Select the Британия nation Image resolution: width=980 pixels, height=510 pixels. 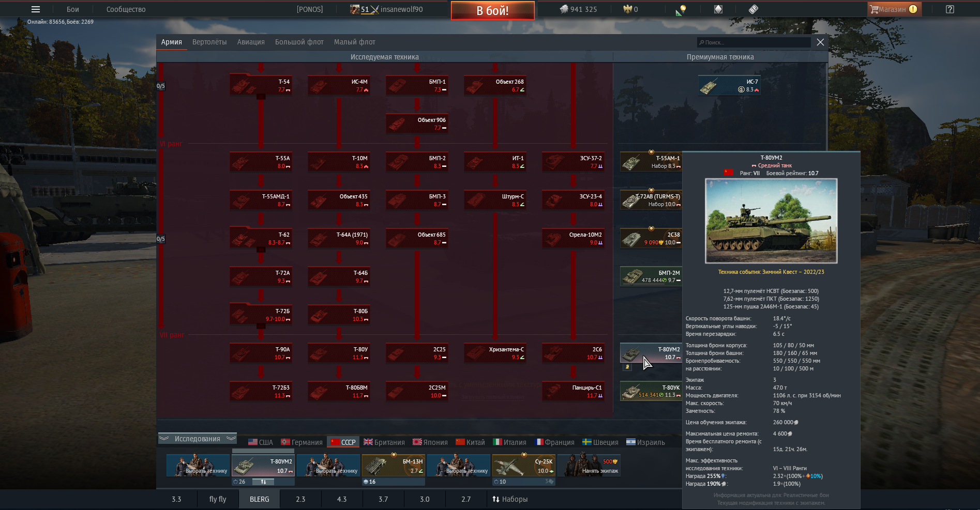coord(384,442)
